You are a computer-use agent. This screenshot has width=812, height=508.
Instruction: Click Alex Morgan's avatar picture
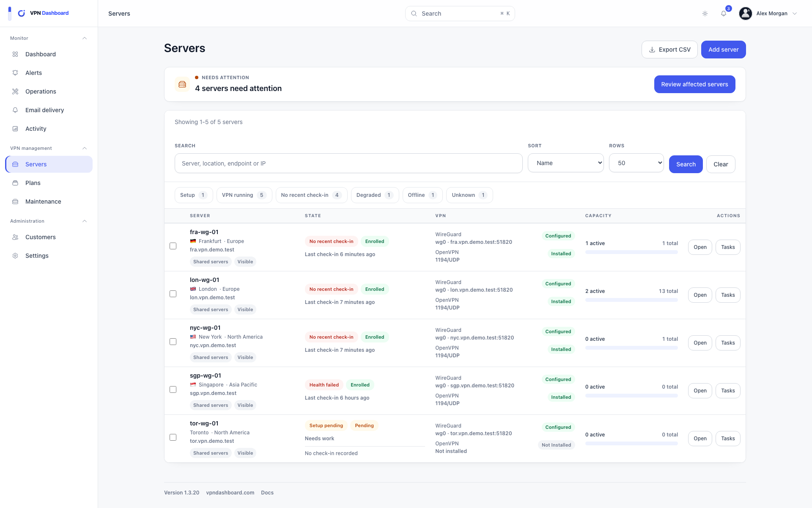coord(745,14)
